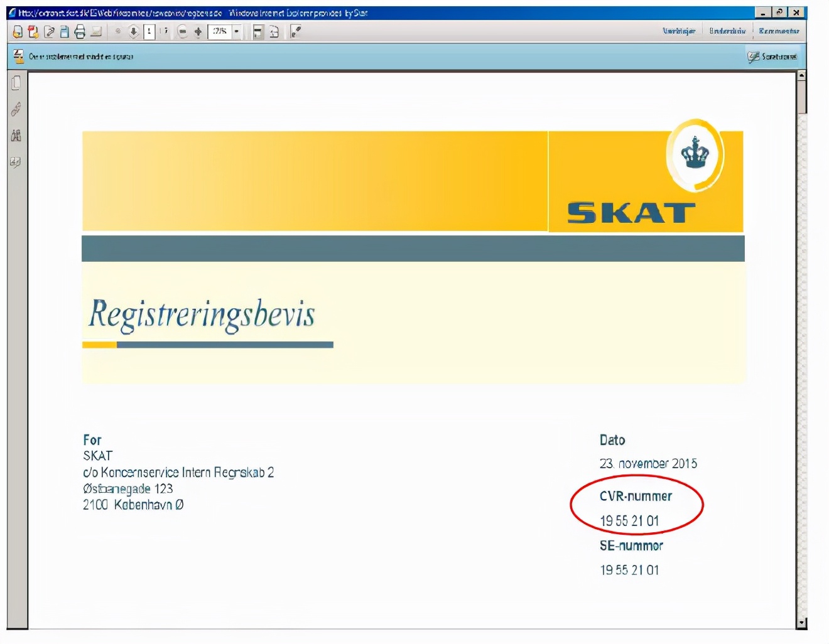Click the zoom percentage text field
Viewport: 829px width, 644px height.
pyautogui.click(x=220, y=31)
